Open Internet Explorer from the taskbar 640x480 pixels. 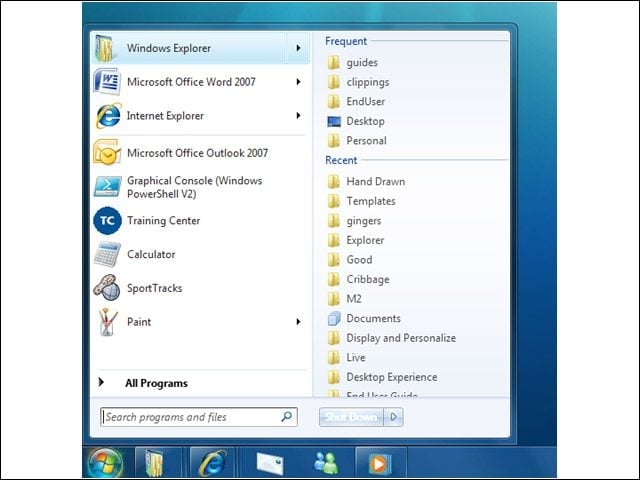(x=212, y=463)
